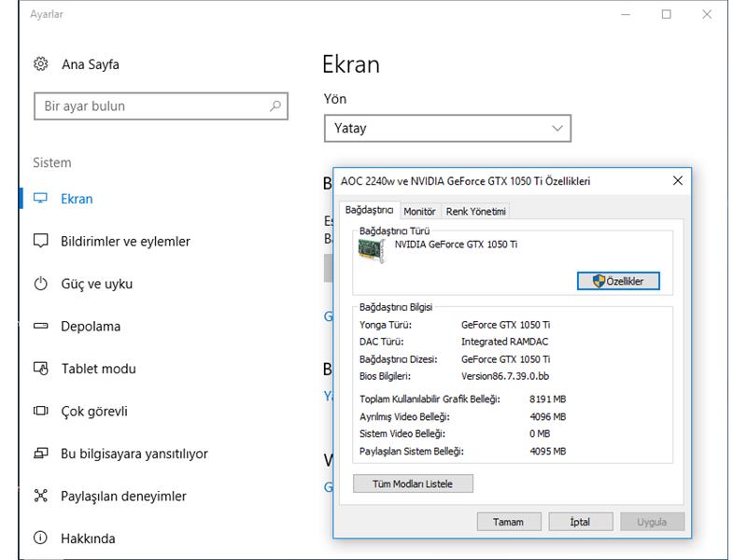Click 'Bağdaştırıcı Dizesi:' label
747x560 pixels.
pyautogui.click(x=399, y=359)
